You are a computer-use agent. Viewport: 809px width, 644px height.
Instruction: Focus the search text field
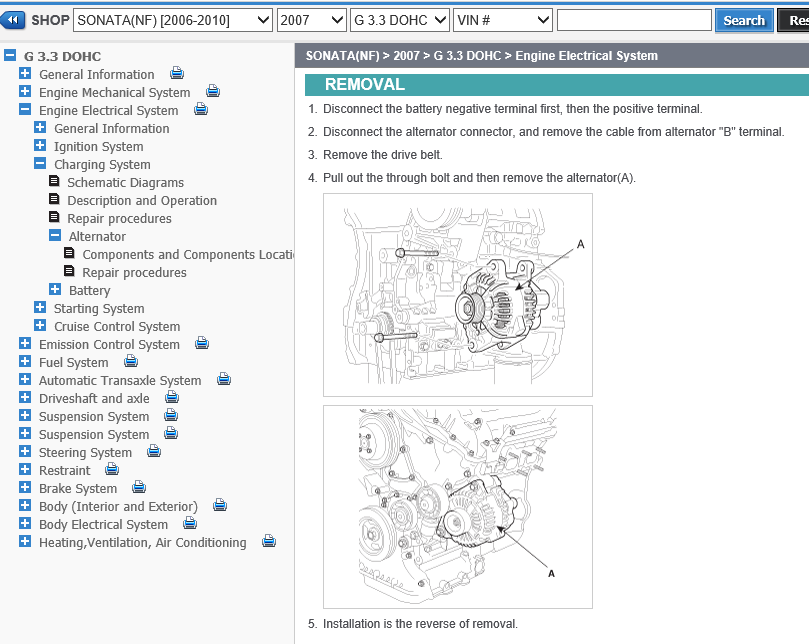point(634,20)
